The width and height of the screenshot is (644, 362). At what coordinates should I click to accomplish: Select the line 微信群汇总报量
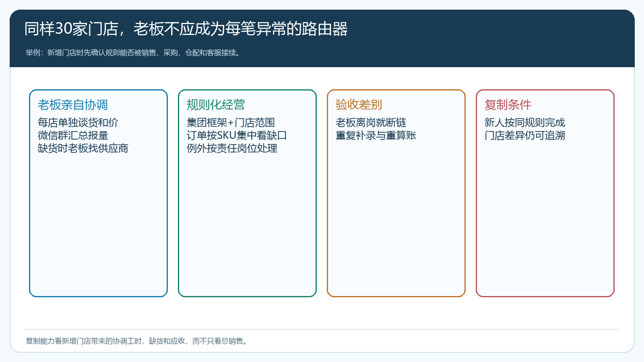73,135
